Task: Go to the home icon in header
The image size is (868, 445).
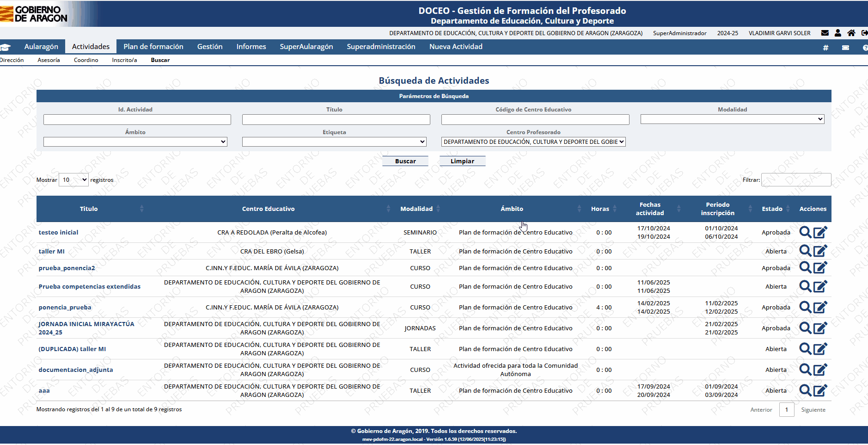Action: point(851,33)
